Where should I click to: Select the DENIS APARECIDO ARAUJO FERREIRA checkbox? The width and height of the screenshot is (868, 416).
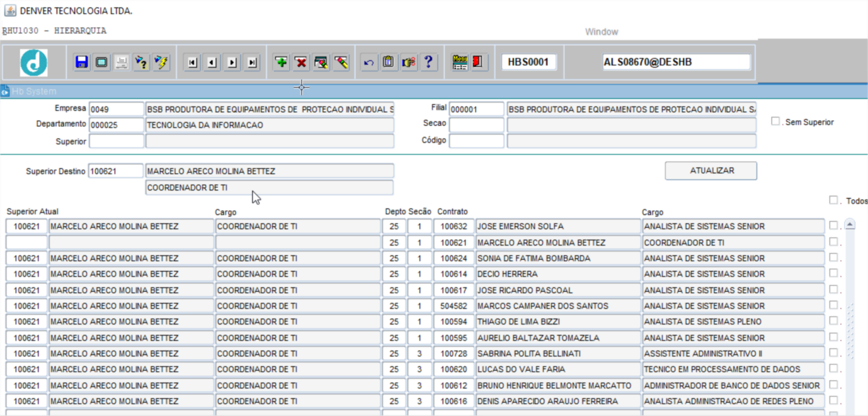[x=833, y=400]
